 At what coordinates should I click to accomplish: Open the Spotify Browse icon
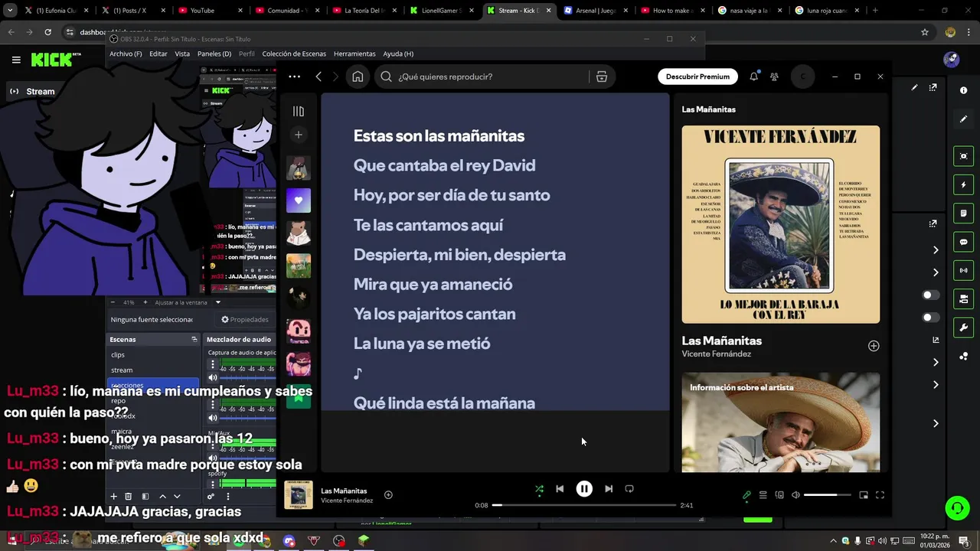(601, 77)
